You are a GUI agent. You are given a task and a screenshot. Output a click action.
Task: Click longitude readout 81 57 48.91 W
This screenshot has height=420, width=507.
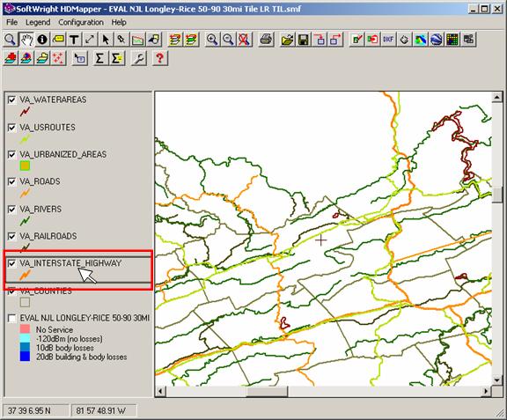coord(101,411)
